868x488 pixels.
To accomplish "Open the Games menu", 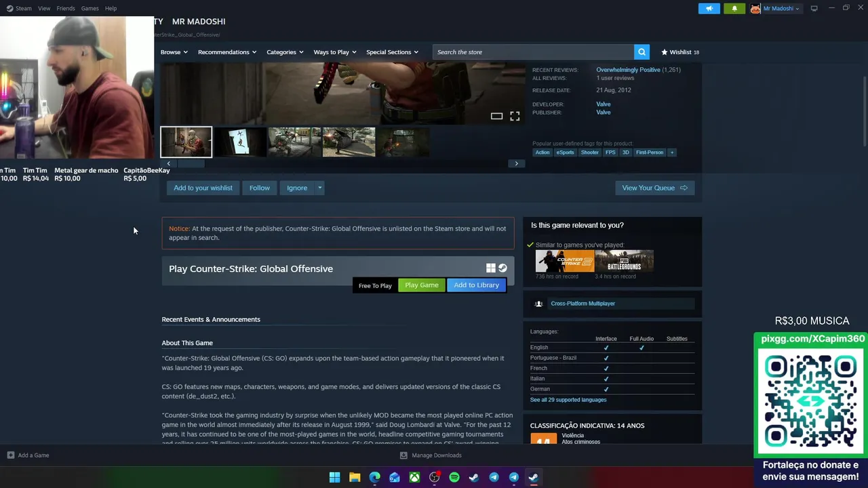I will 90,8.
